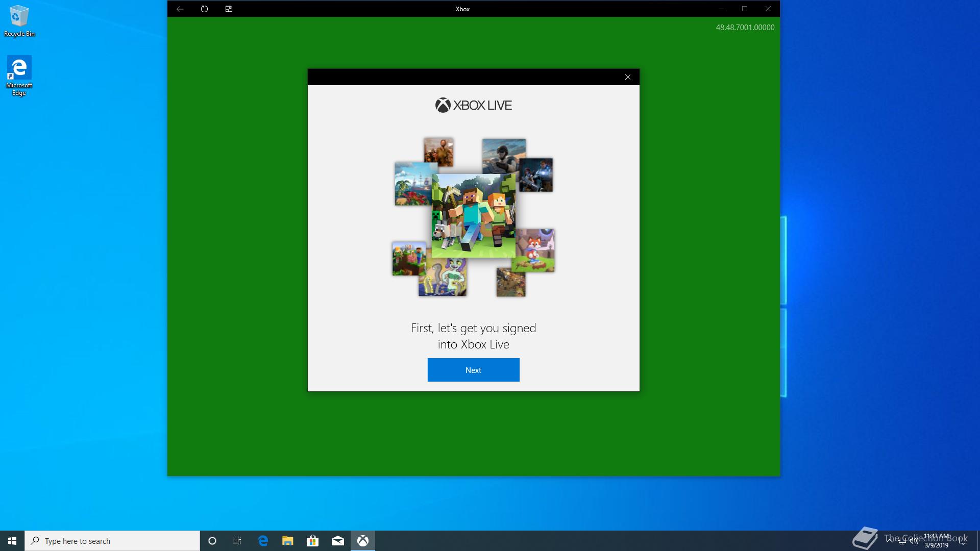Click the Gears of War artwork tile
The height and width of the screenshot is (551, 980).
click(536, 175)
